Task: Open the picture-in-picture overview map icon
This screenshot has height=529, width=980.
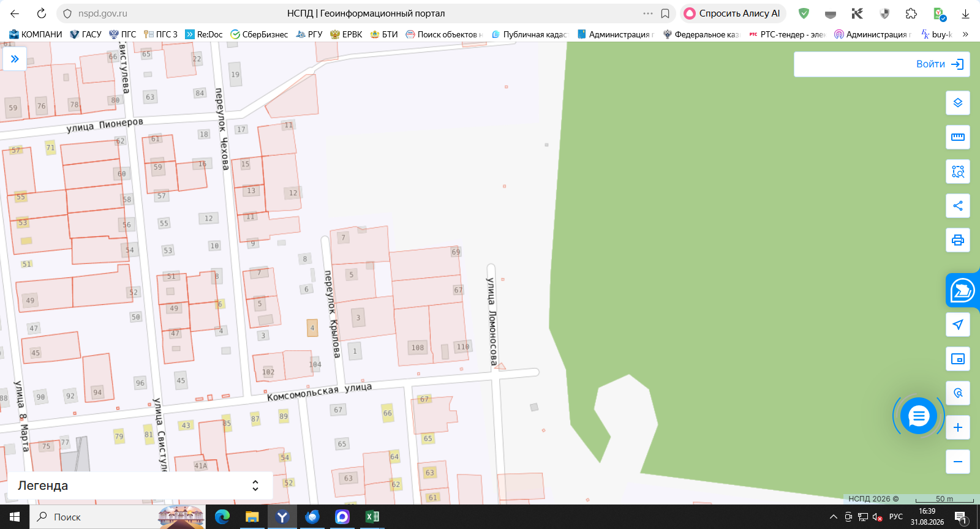Action: pos(958,359)
